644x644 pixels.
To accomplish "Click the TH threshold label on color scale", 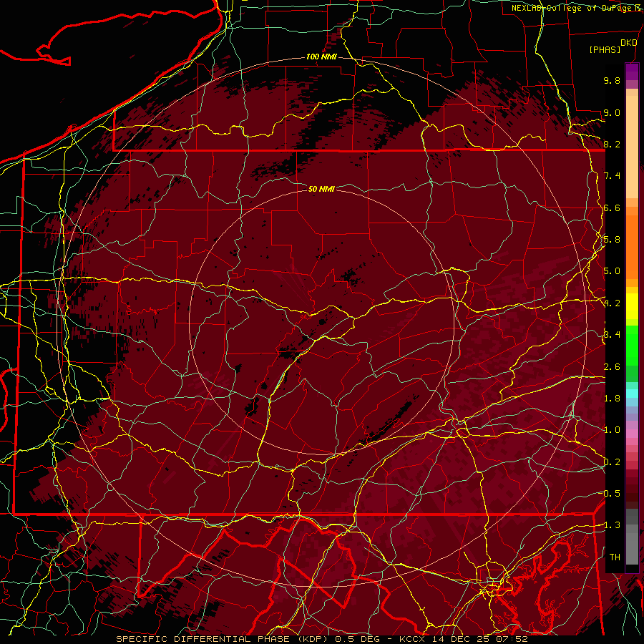I will tap(615, 557).
